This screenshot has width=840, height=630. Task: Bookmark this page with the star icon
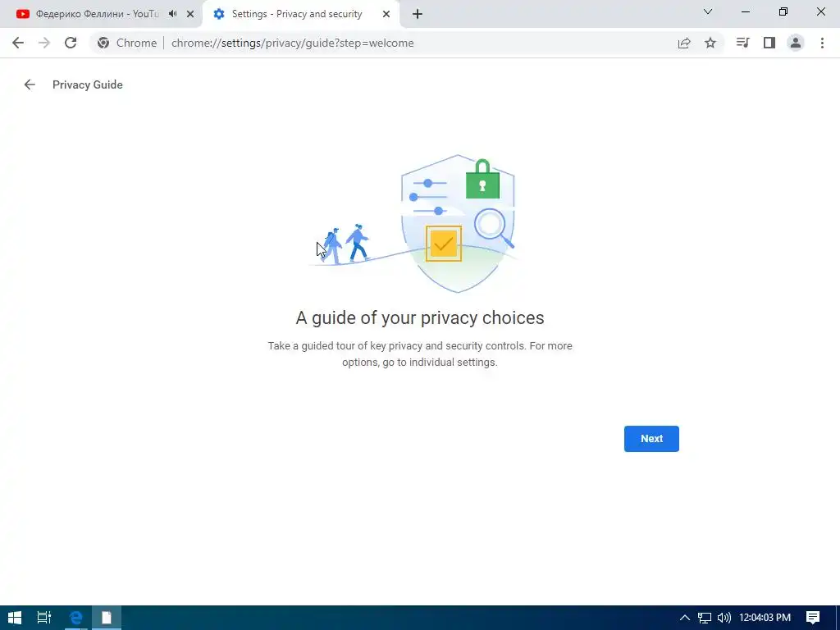tap(710, 43)
